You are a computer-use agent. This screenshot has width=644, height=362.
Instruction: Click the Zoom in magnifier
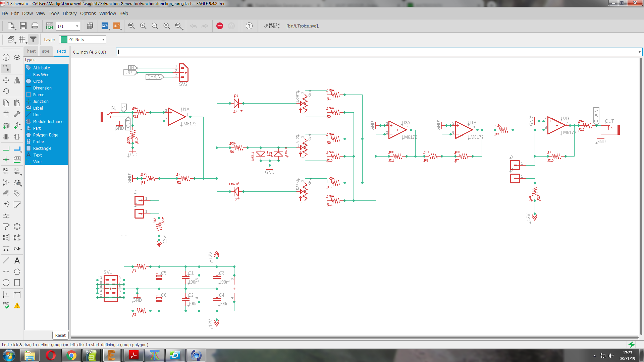pos(143,26)
